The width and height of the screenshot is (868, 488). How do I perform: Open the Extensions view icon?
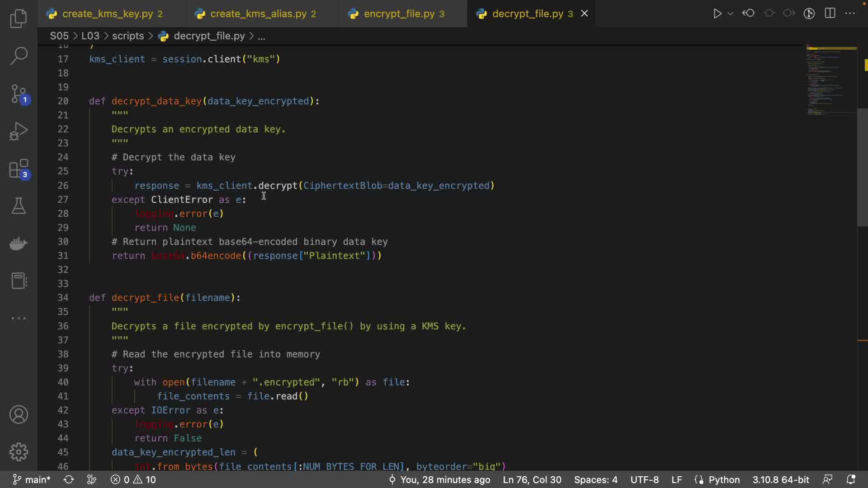pos(19,169)
